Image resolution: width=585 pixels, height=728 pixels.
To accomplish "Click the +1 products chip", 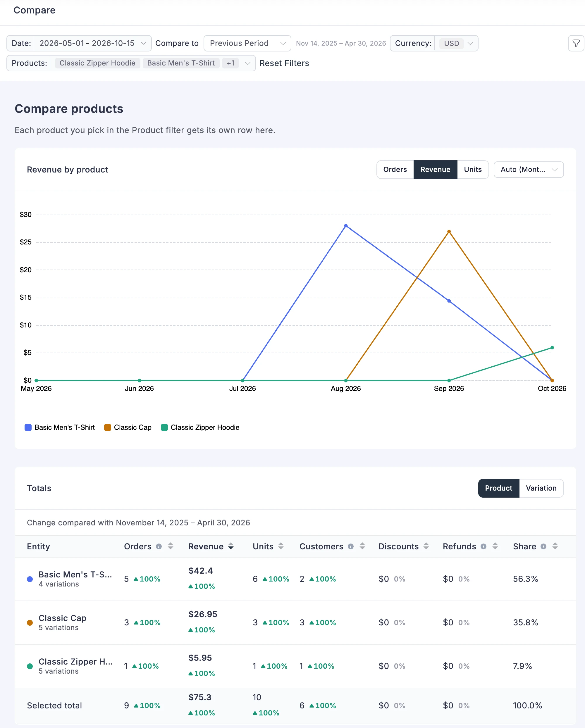I will 230,63.
